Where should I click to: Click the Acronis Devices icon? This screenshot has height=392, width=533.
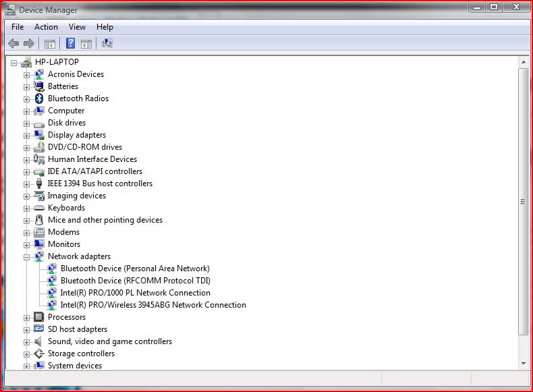pos(39,74)
